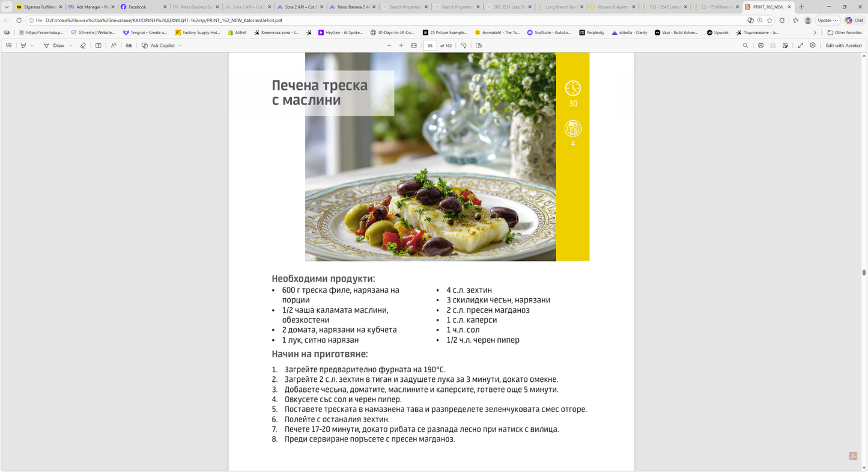Open the PDF search magnifier
This screenshot has height=472, width=868.
pos(745,46)
